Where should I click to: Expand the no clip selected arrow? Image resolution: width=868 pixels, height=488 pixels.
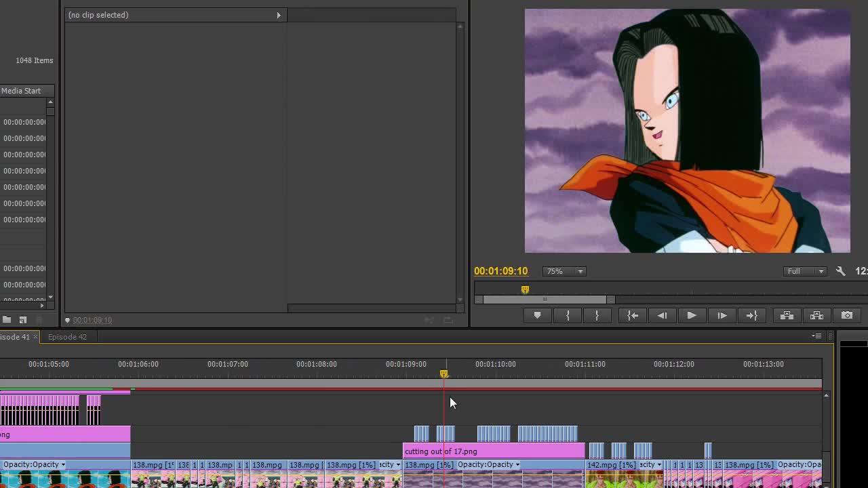tap(278, 15)
